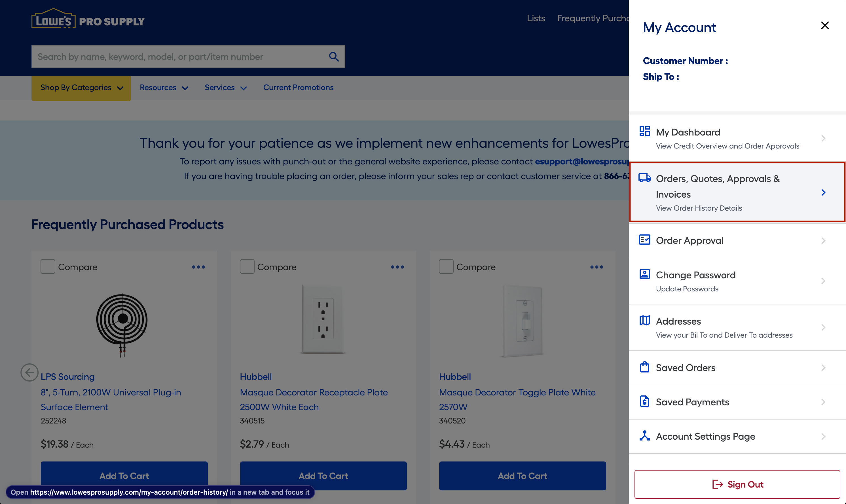Viewport: 846px width, 504px height.
Task: Open more options for Receptacle Plate product
Action: pos(397,267)
